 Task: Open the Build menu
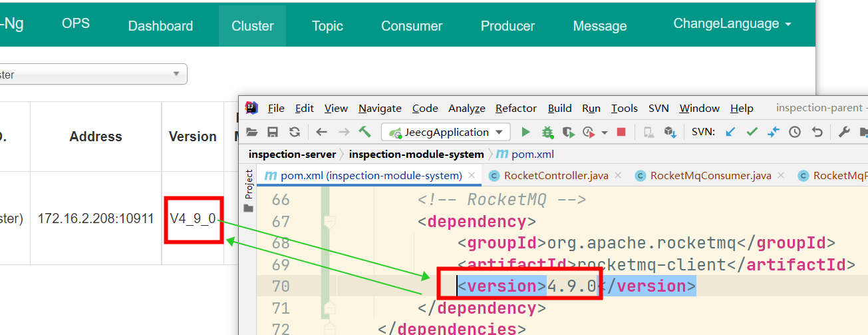[560, 108]
